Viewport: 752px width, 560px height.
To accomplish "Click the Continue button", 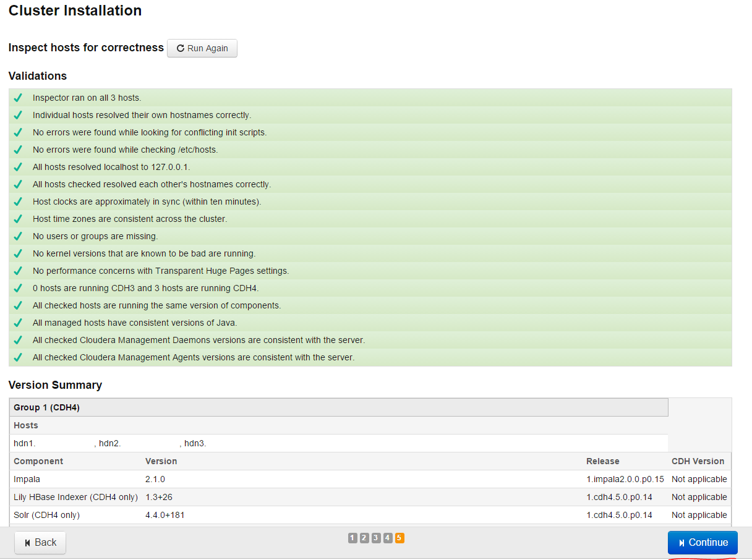I will (703, 543).
